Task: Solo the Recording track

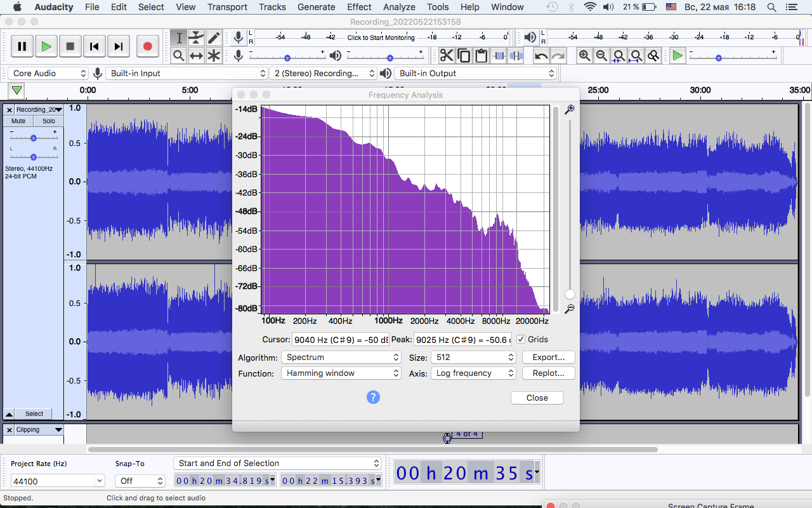Action: [49, 121]
